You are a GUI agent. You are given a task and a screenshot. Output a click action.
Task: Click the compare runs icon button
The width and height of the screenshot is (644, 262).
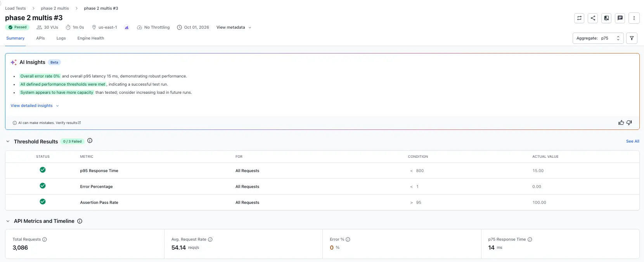point(606,18)
